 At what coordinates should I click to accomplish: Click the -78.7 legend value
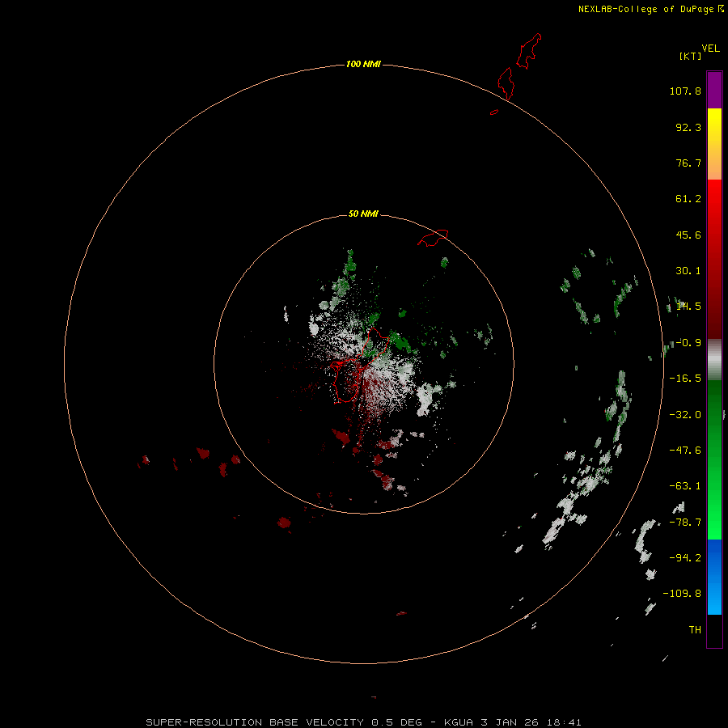click(x=685, y=523)
